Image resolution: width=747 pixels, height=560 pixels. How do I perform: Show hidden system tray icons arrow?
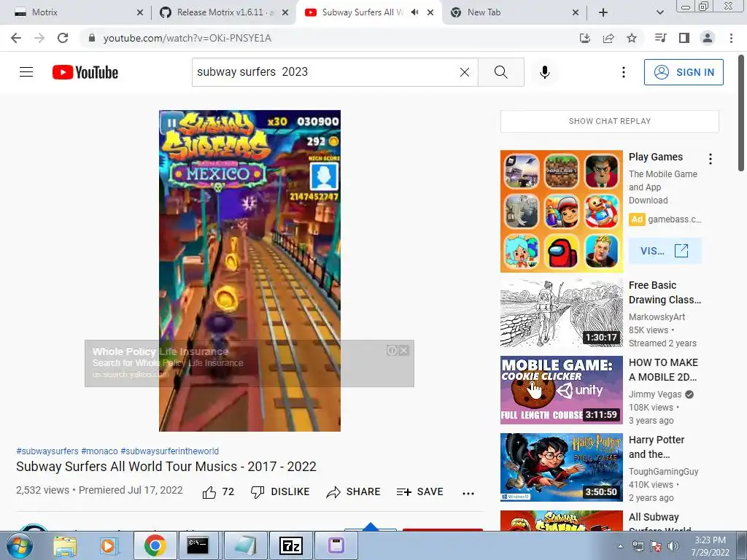620,546
